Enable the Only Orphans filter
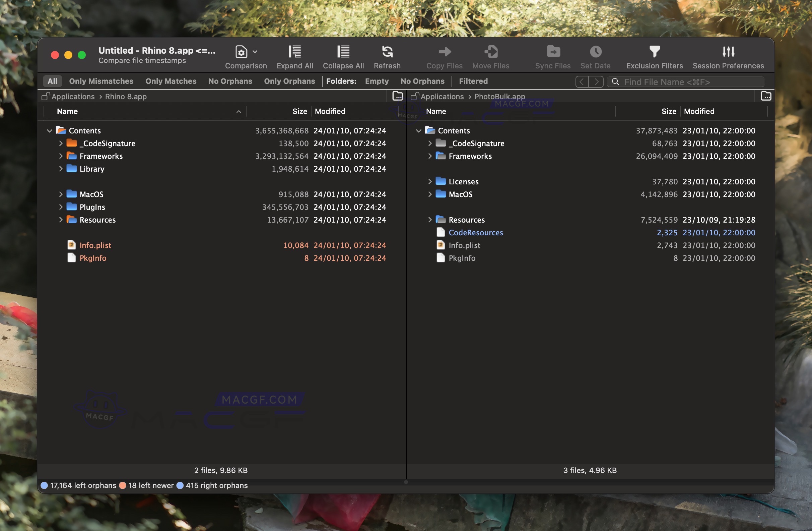Screen dimensions: 812x531 click(x=289, y=81)
